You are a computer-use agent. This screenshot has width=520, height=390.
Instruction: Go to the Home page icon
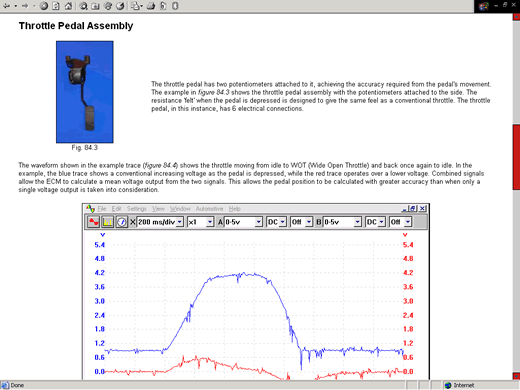tap(68, 6)
